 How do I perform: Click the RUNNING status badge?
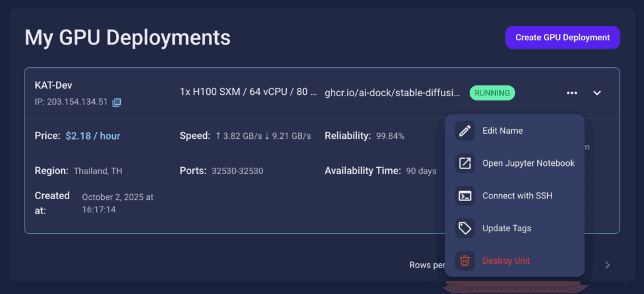492,93
